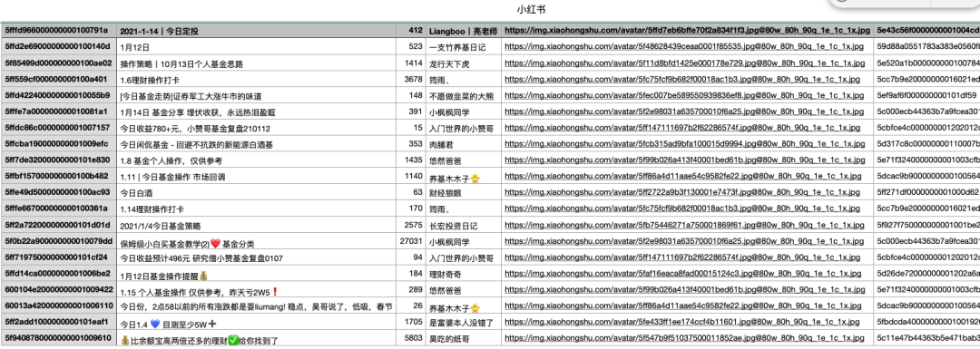Select ID cell 5fffe7a000000000010081a1

(x=58, y=111)
